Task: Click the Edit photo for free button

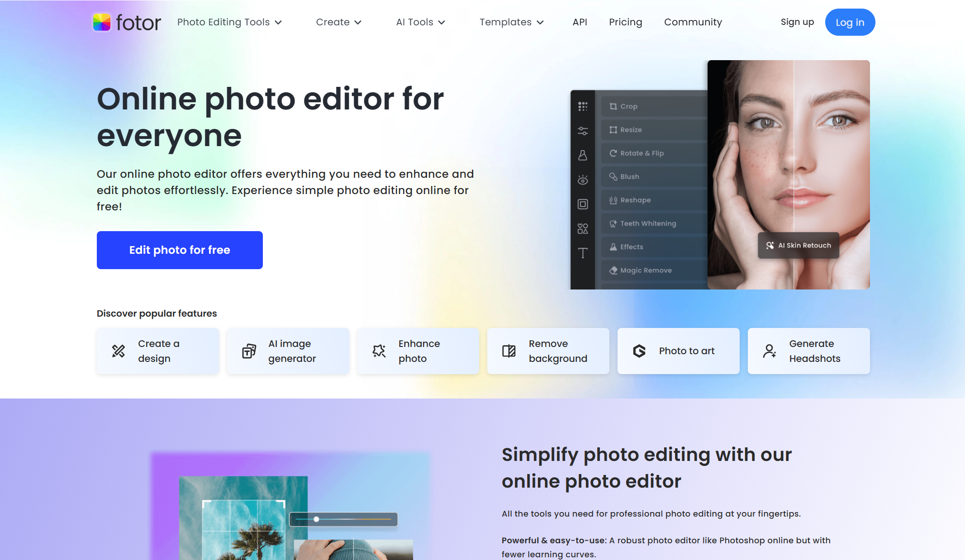Action: pos(180,250)
